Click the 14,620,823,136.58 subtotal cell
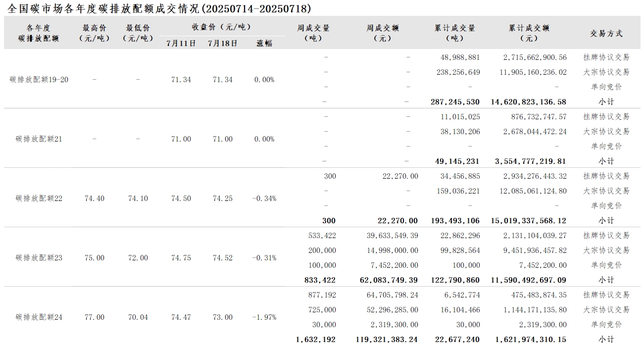The width and height of the screenshot is (644, 346). [x=529, y=102]
